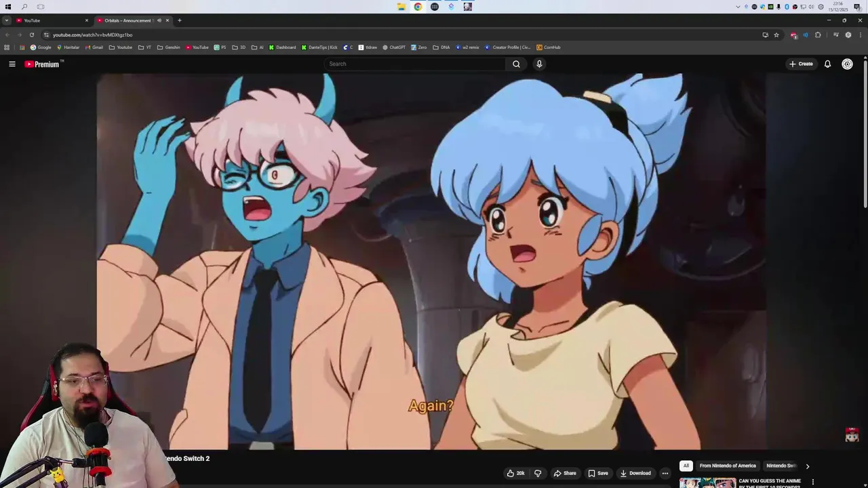Open the Genshin bookmarks folder
The height and width of the screenshot is (488, 868).
(x=169, y=47)
